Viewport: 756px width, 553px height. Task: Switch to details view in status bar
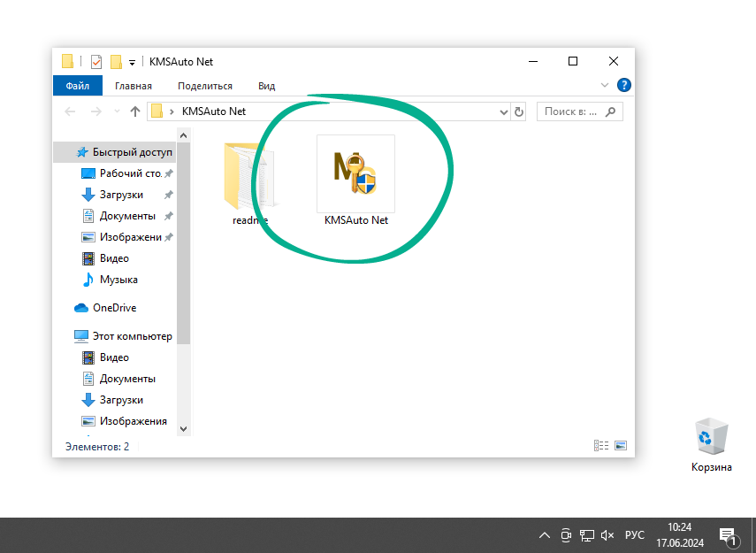tap(601, 445)
